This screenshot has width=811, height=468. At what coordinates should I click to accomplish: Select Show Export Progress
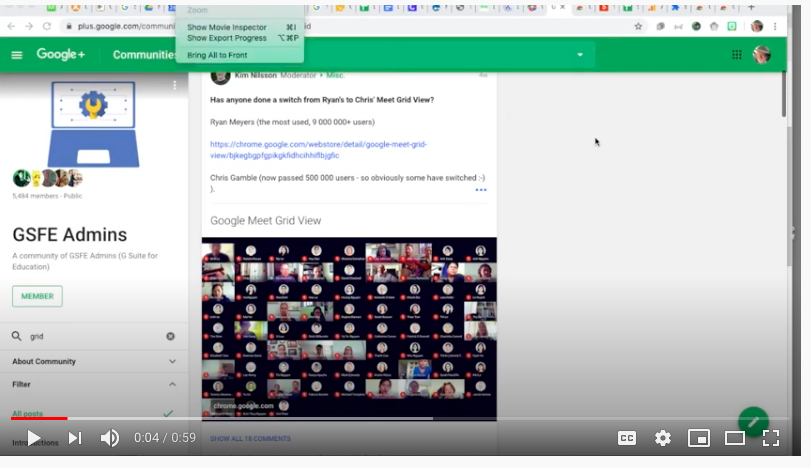coord(239,38)
